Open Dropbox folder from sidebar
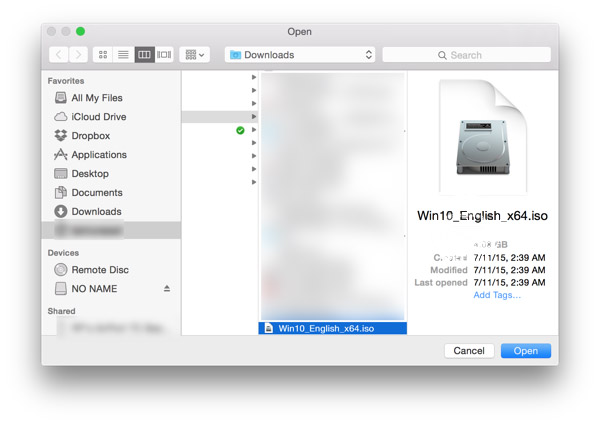600x424 pixels. [90, 136]
